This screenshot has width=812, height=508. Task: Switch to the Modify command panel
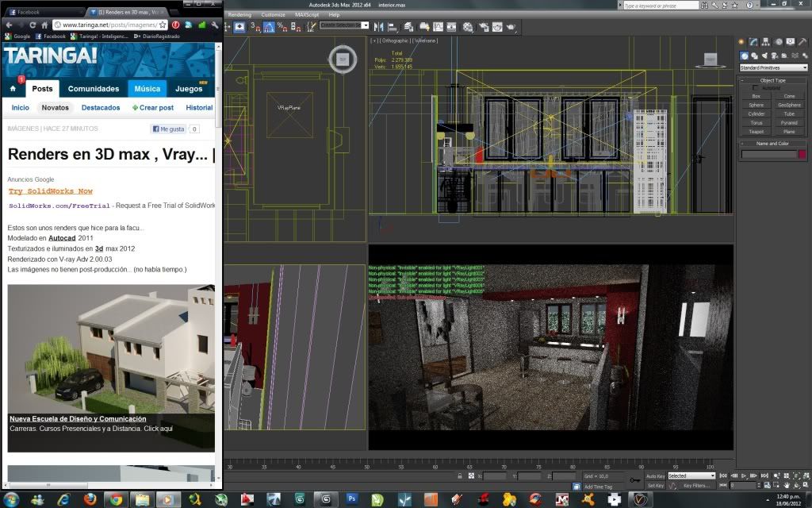click(753, 41)
